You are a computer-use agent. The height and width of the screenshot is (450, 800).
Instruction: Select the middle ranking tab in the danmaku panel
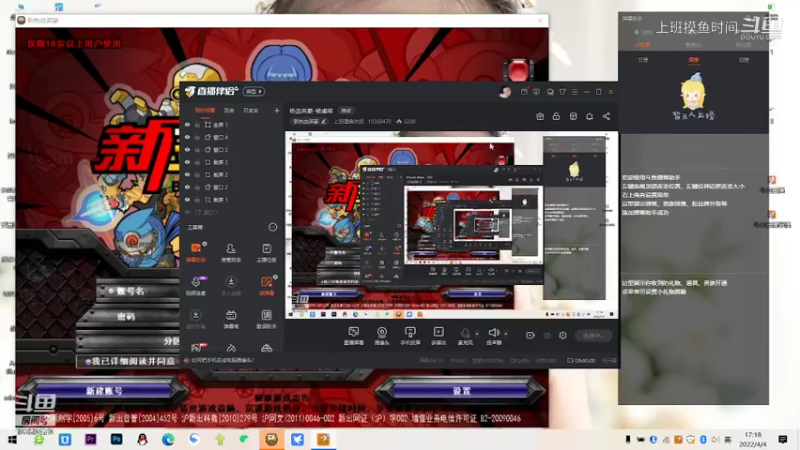coord(693,60)
